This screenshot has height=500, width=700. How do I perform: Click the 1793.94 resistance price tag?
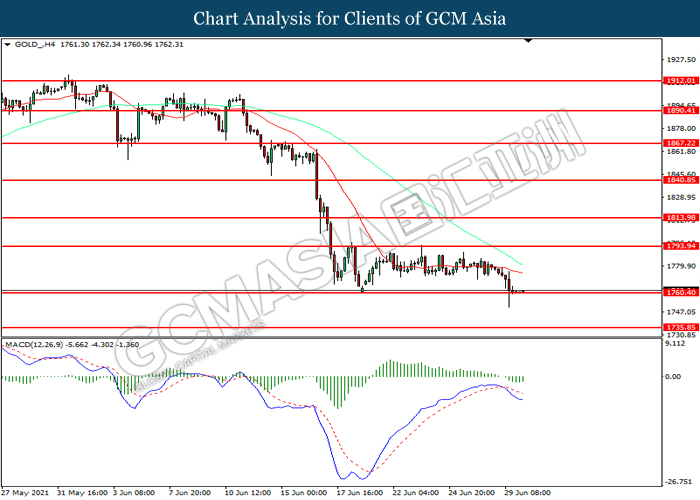(x=678, y=246)
